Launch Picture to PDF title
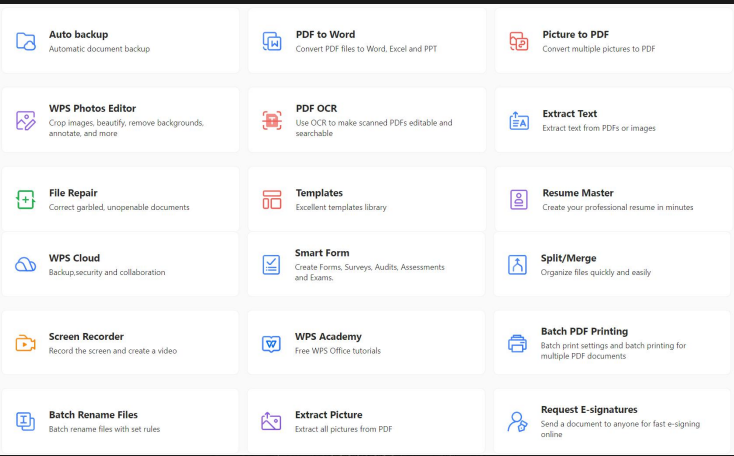Screen dimensions: 734x456 pyautogui.click(x=576, y=35)
